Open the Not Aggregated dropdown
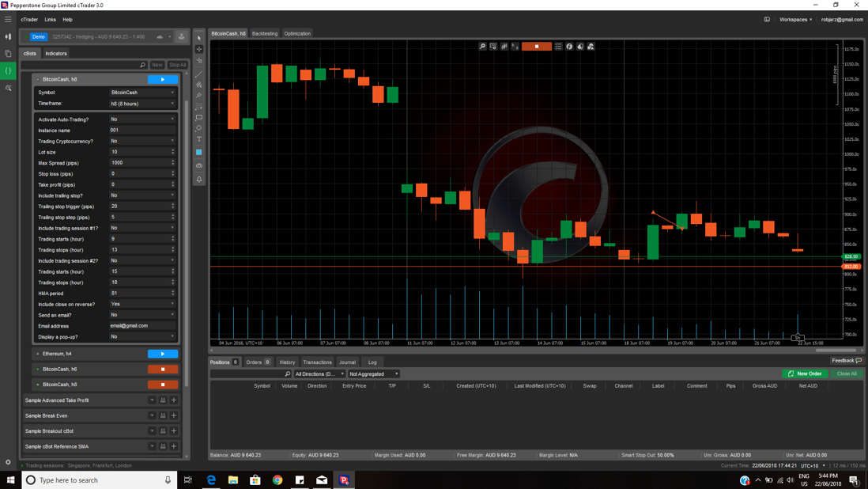The height and width of the screenshot is (489, 868). pos(374,374)
